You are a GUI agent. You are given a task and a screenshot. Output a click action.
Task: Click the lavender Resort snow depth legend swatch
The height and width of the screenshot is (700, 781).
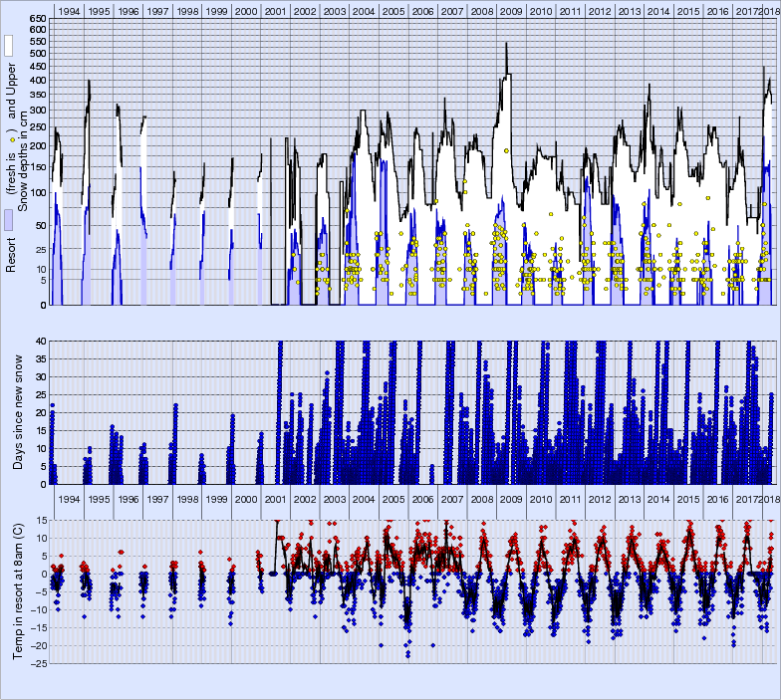coord(9,220)
